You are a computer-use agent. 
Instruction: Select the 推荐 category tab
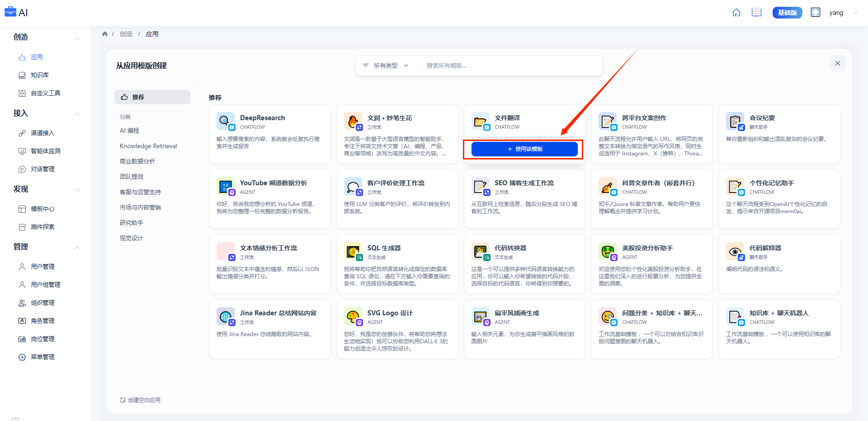[x=152, y=97]
